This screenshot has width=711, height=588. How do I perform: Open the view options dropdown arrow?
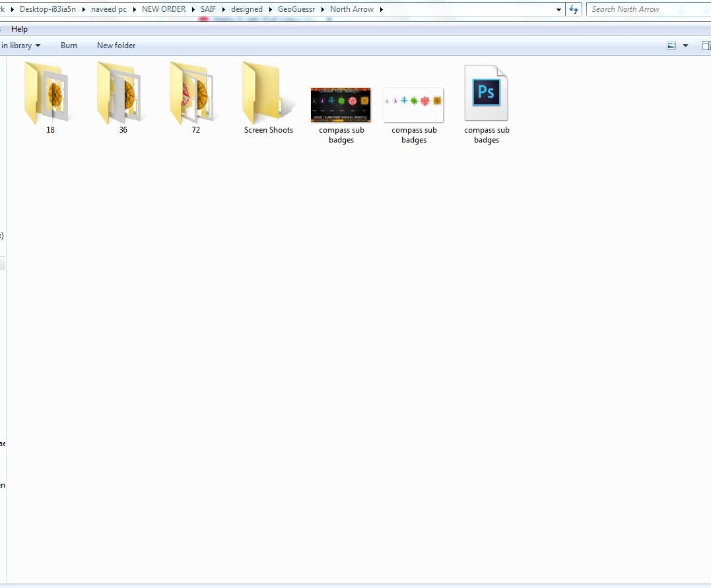[x=686, y=46]
